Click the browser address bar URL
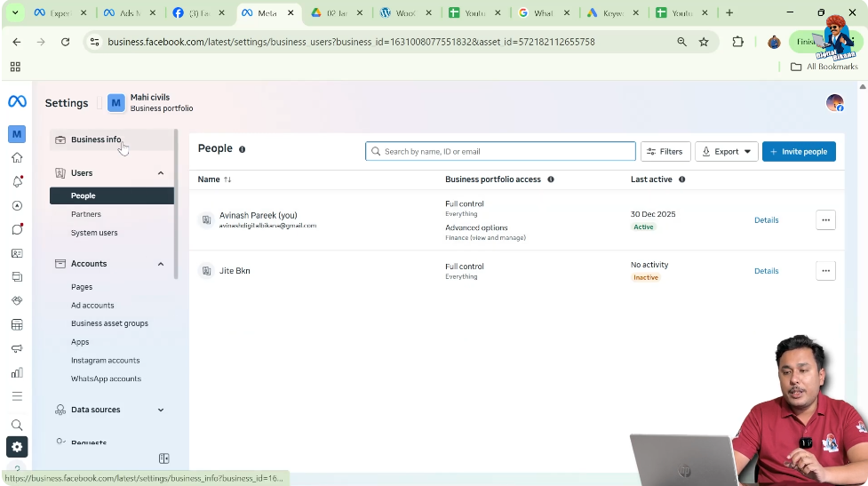The image size is (868, 486). click(x=351, y=42)
